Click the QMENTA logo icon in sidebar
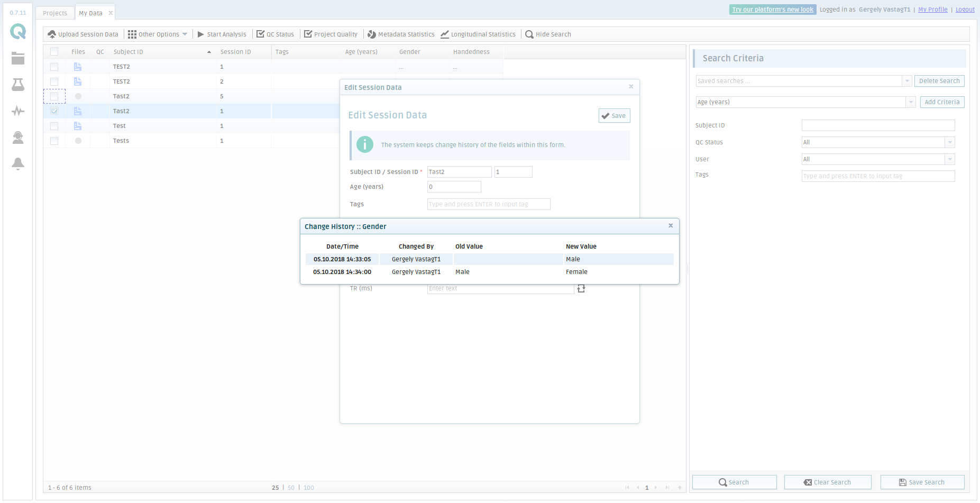The width and height of the screenshot is (980, 503). point(18,32)
